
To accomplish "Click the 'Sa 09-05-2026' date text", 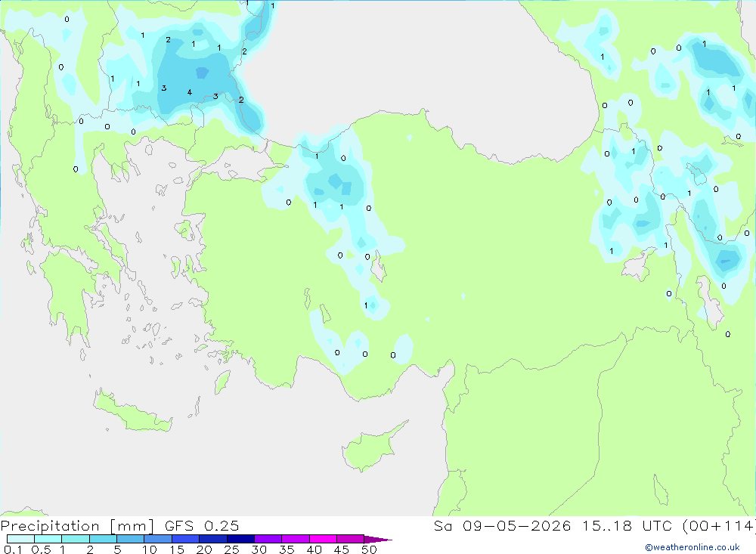I will click(x=502, y=526).
